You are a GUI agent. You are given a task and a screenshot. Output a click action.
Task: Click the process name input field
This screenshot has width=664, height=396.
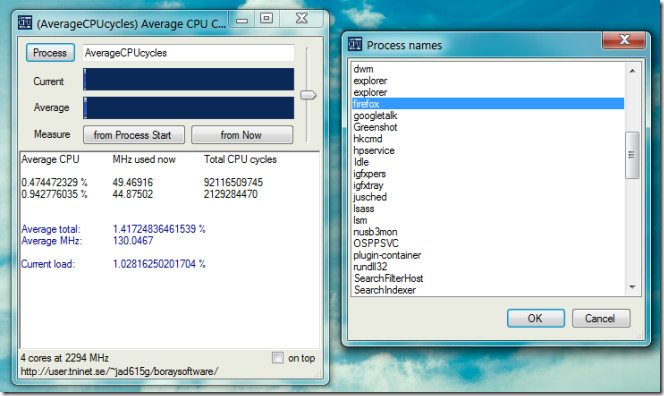[x=188, y=53]
